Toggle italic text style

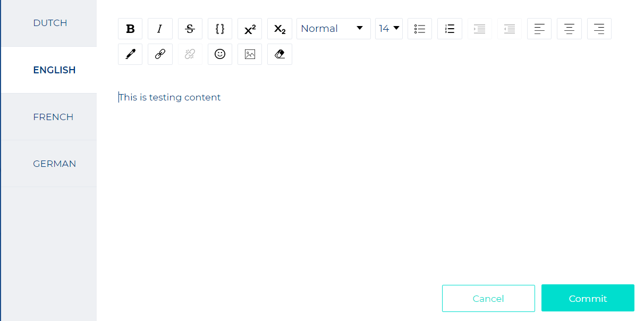pos(160,29)
